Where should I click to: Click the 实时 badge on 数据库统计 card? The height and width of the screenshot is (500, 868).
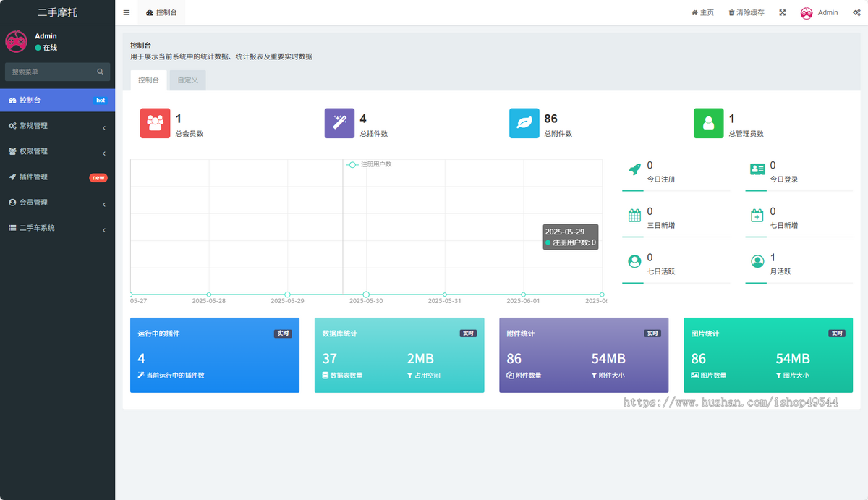pos(468,334)
